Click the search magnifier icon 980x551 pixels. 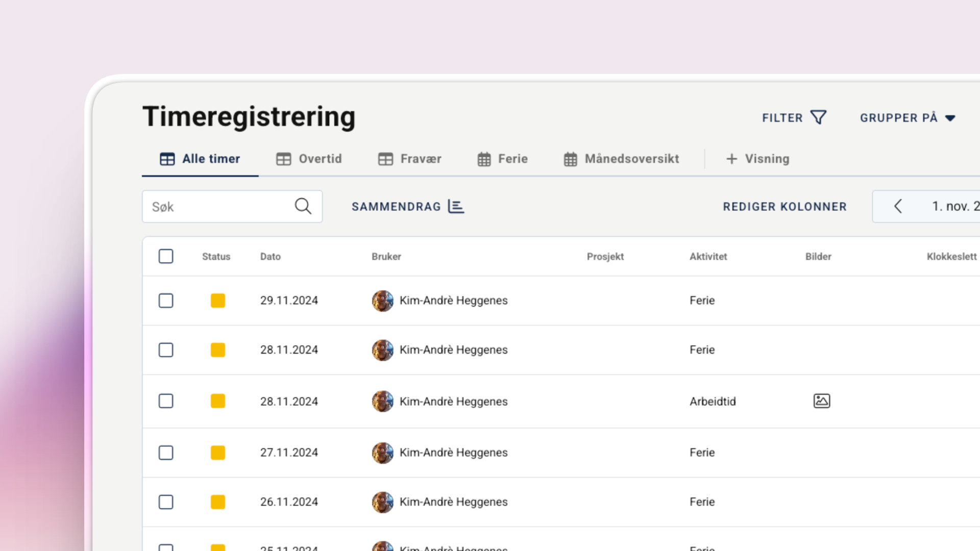click(303, 206)
